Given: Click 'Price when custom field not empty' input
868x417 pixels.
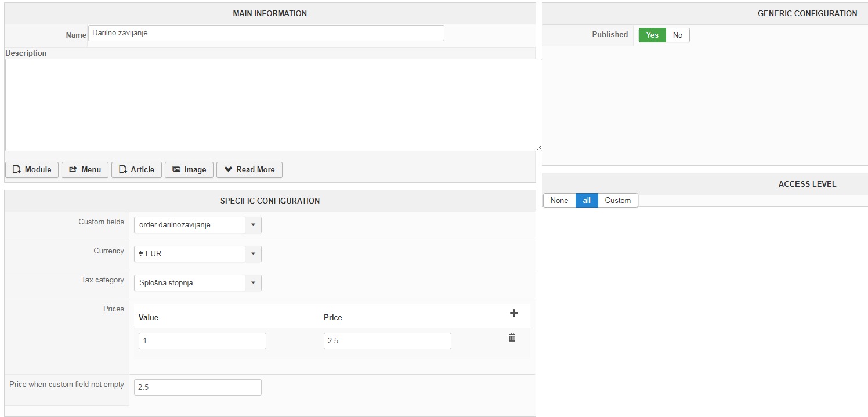Looking at the screenshot, I should coord(197,387).
